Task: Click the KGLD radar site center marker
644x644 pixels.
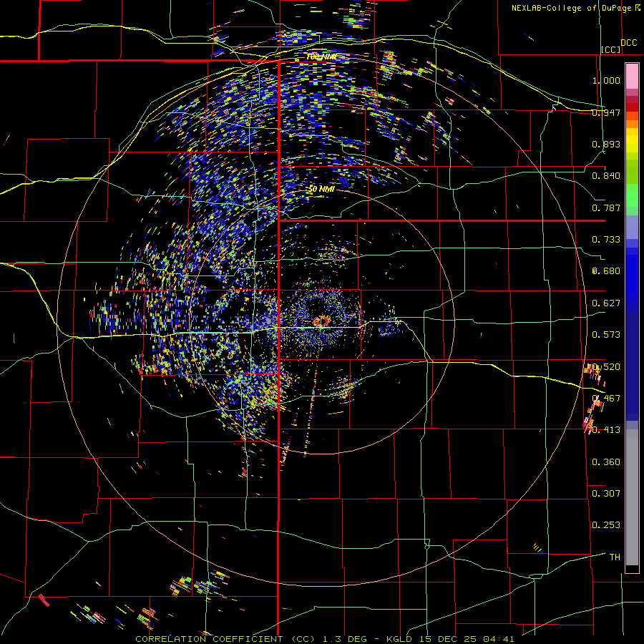Action: tap(321, 322)
